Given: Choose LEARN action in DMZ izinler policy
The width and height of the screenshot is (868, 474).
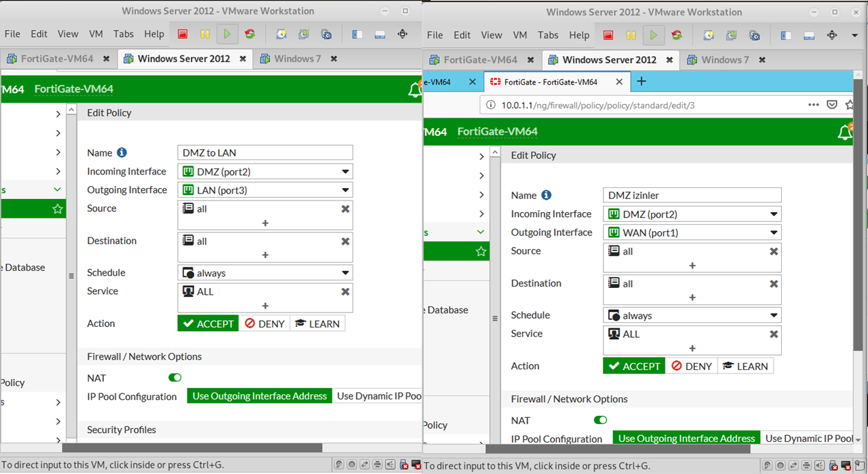Looking at the screenshot, I should [746, 366].
